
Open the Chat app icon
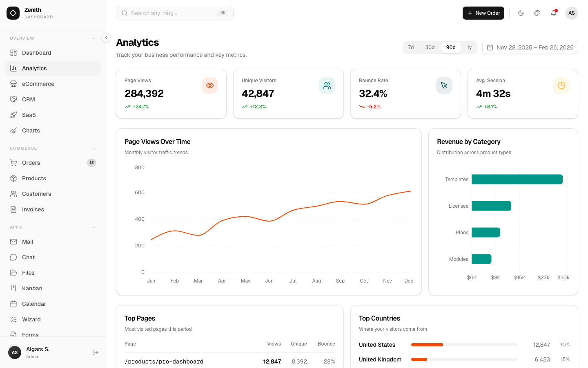click(14, 257)
